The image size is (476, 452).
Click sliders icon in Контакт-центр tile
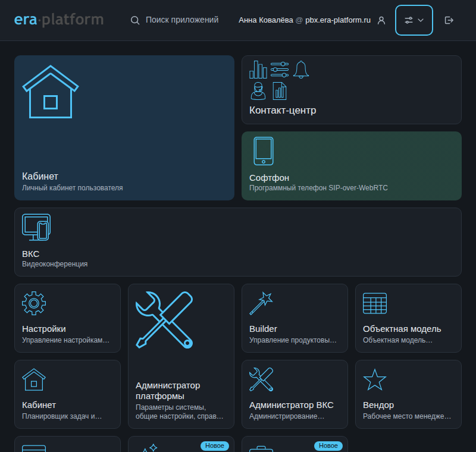coord(280,70)
